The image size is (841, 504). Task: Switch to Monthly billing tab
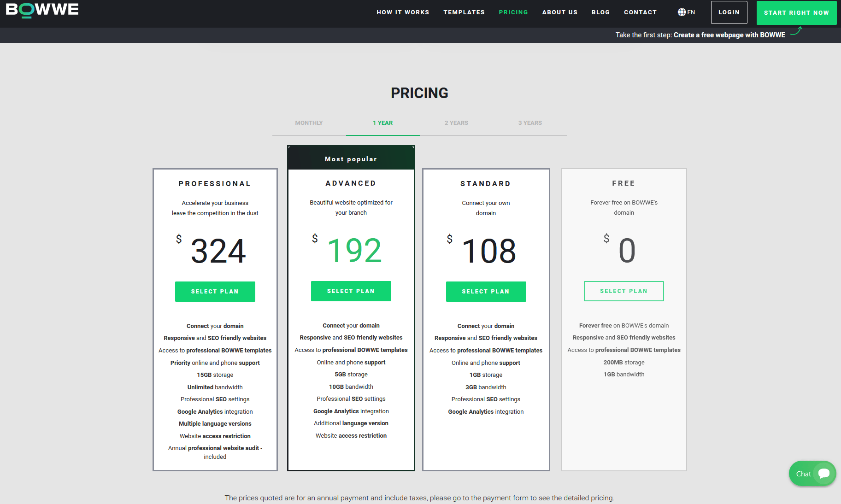point(309,123)
